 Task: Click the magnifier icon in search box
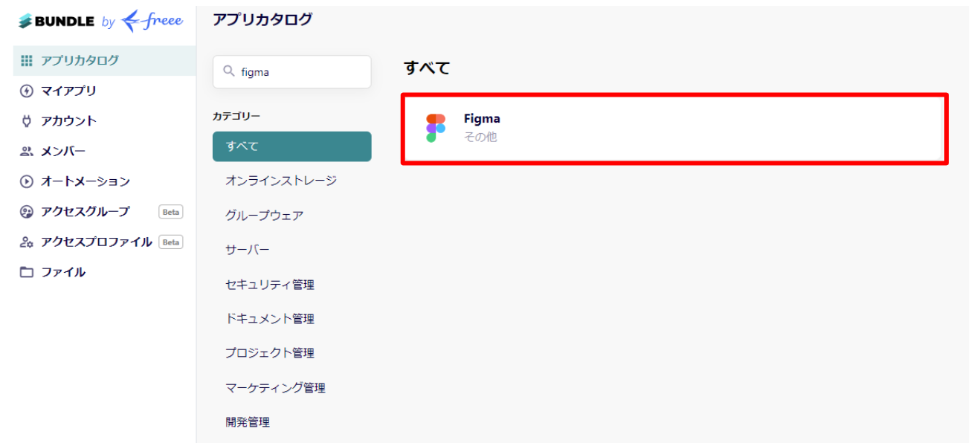(x=228, y=71)
